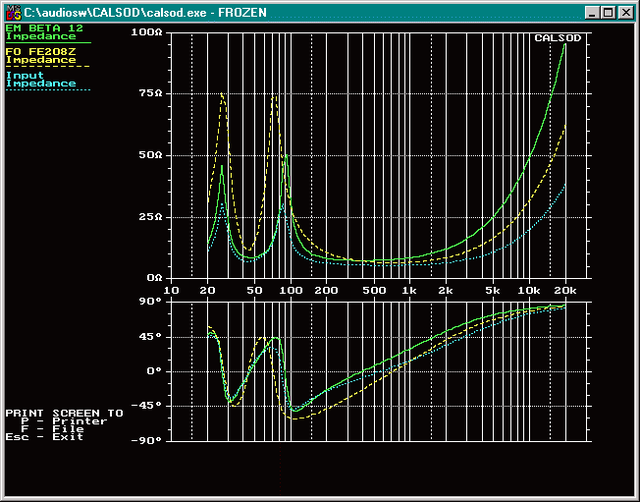The height and width of the screenshot is (502, 640).
Task: Click the green solid legend line sample
Action: tap(48, 42)
